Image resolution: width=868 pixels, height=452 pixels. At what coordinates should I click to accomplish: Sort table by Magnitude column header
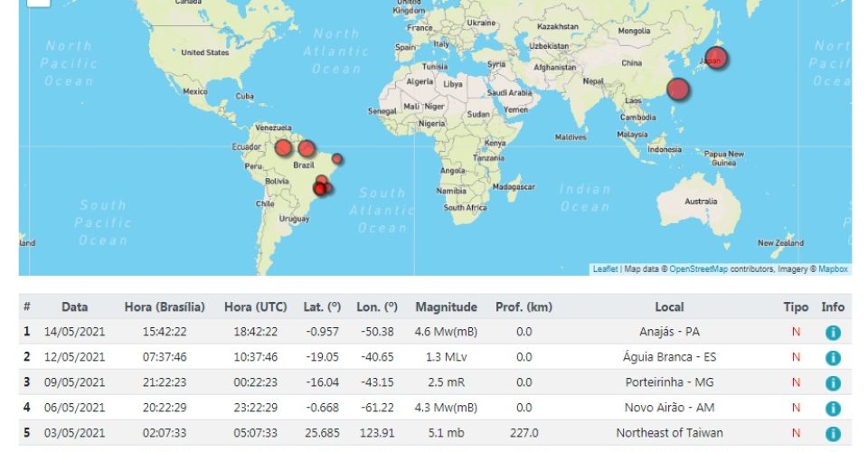point(446,307)
